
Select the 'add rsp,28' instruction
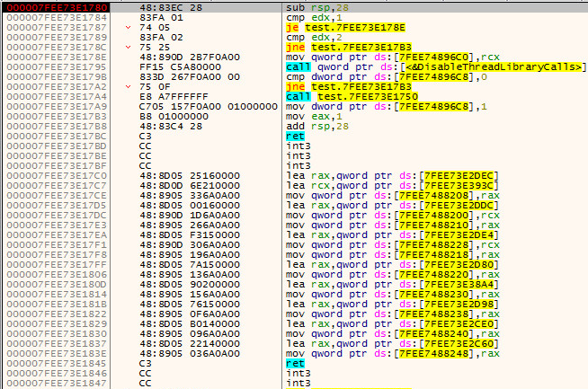tap(317, 127)
